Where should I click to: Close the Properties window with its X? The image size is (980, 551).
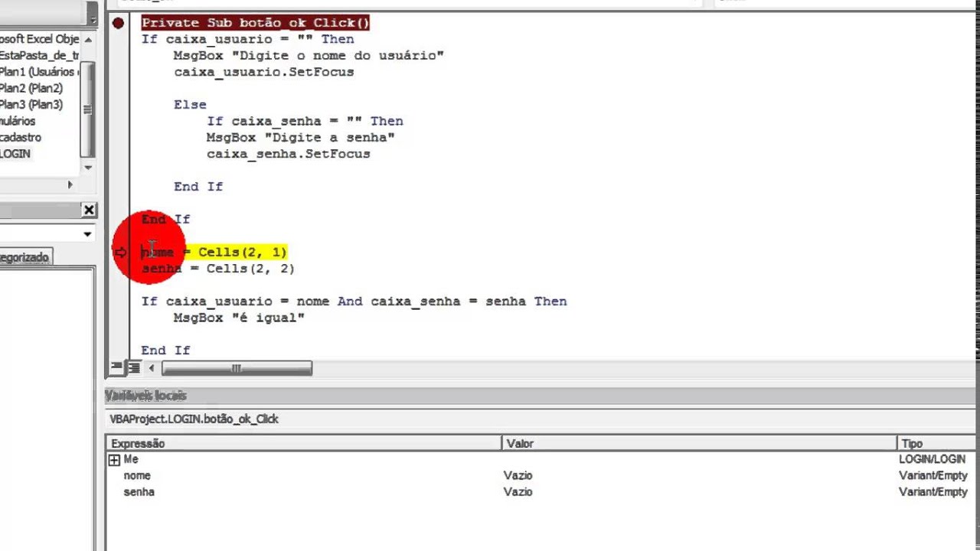click(89, 210)
